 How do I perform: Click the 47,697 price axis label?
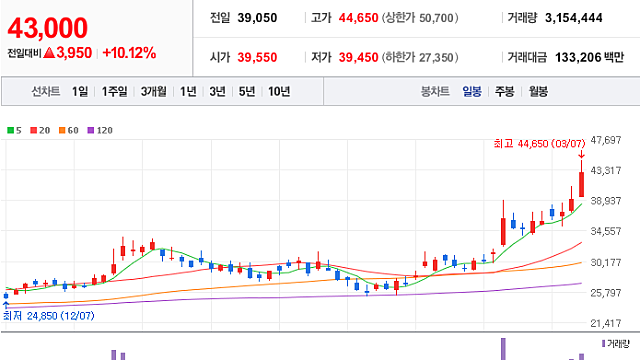click(x=606, y=140)
